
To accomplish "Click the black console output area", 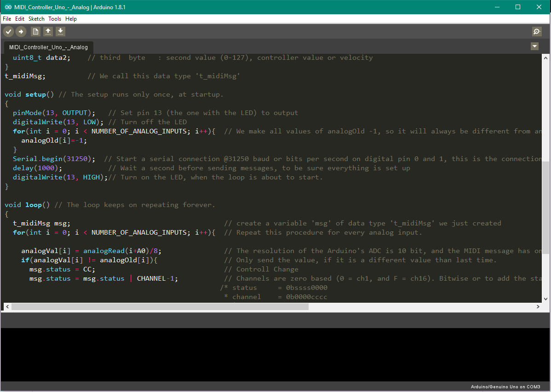I will [x=275, y=354].
